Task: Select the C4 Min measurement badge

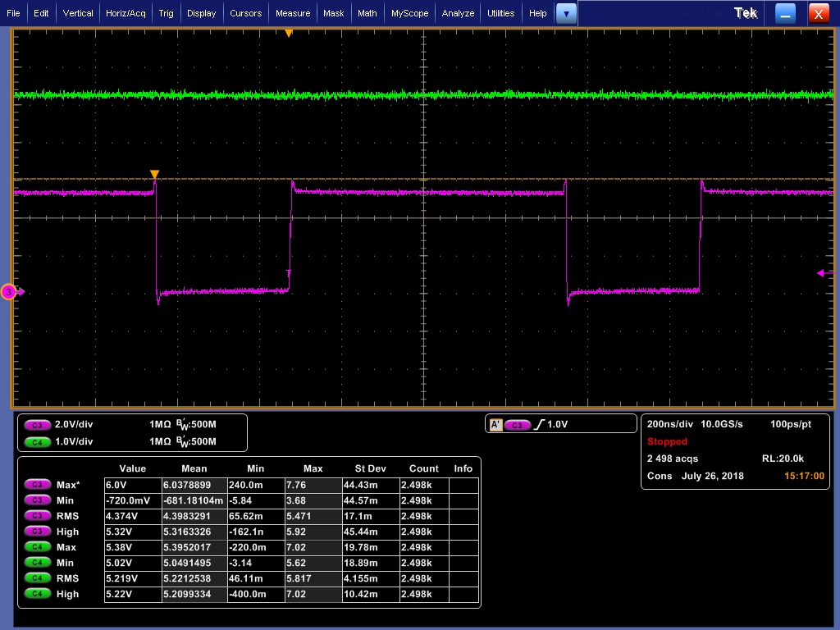Action: [37, 563]
